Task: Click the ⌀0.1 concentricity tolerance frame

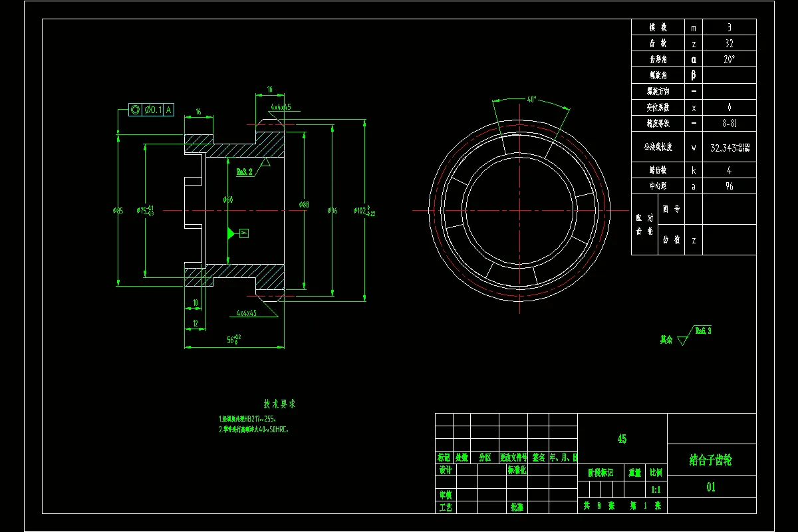Action: 151,110
